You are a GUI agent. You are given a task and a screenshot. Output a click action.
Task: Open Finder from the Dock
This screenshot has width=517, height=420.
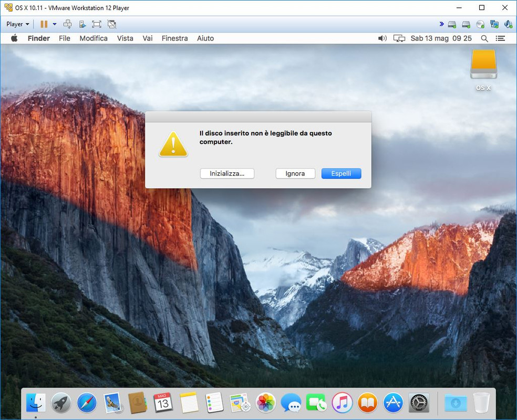point(36,402)
